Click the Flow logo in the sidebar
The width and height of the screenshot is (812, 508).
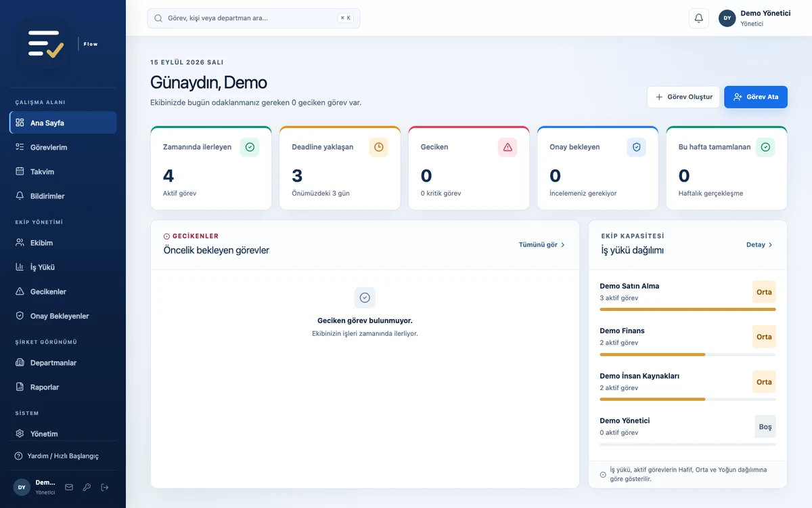tap(46, 44)
